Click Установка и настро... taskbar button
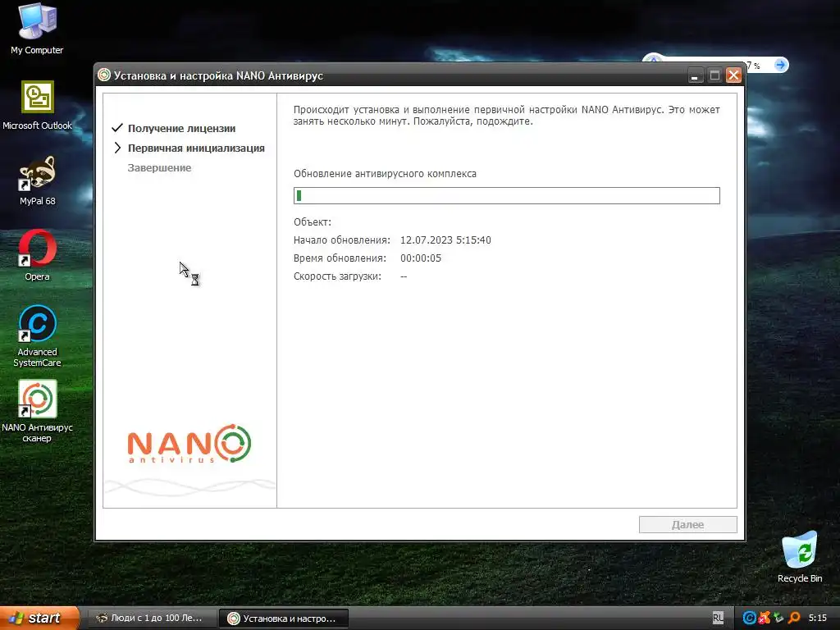The image size is (840, 630). pos(283,619)
